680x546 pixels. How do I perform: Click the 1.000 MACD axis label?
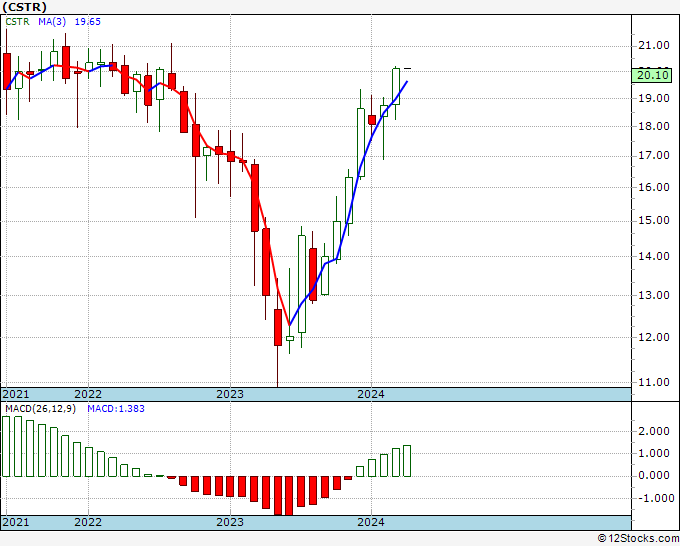[653, 453]
